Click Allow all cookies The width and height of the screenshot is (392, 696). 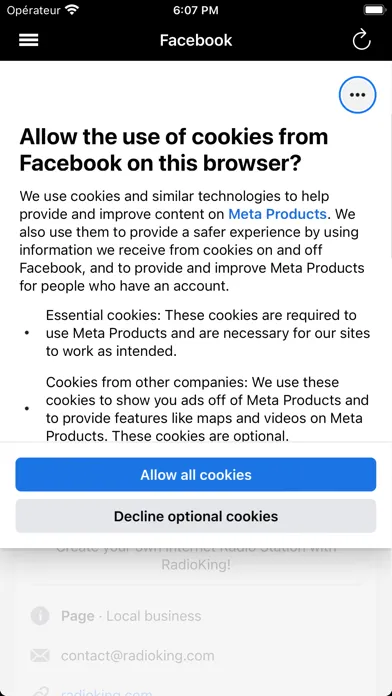click(196, 475)
